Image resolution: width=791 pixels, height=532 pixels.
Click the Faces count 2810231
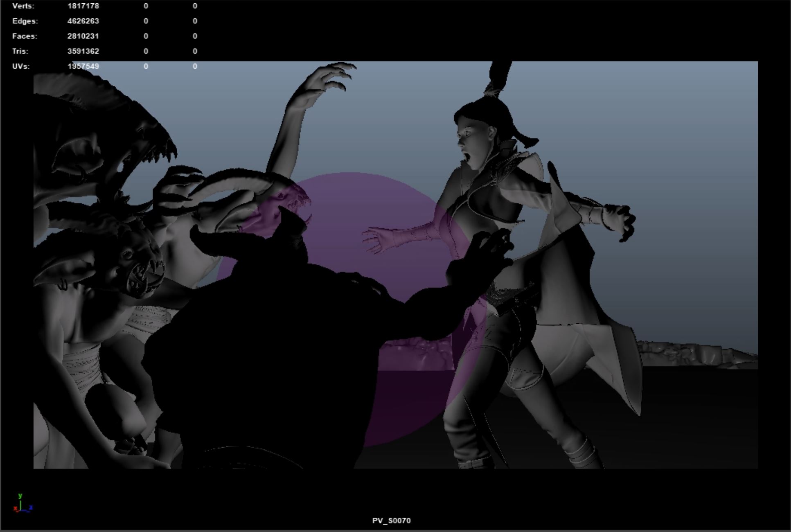pyautogui.click(x=83, y=36)
